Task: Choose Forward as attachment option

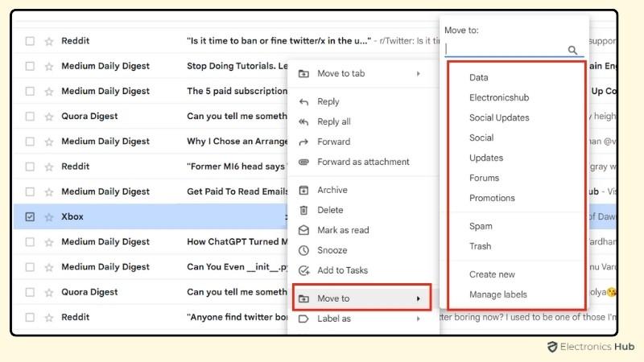Action: point(363,162)
